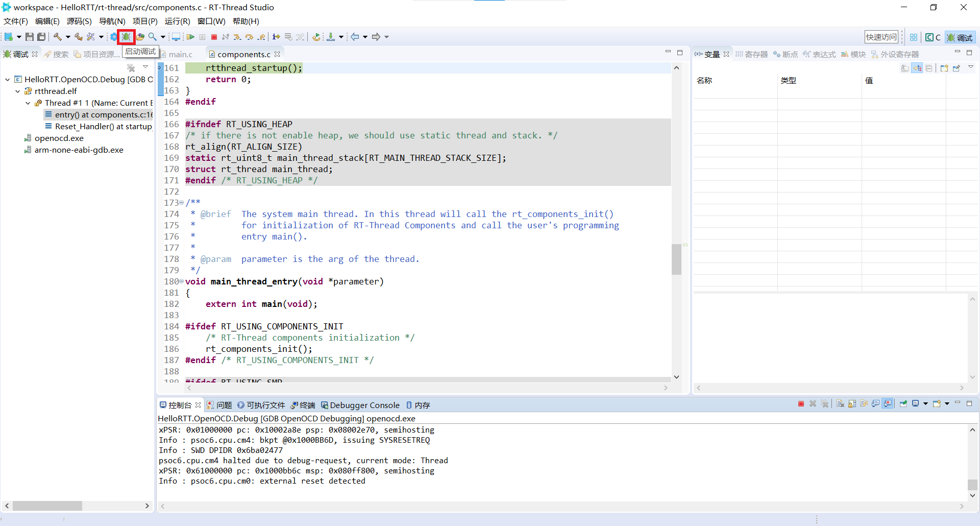This screenshot has height=526, width=980.
Task: Select arm-none-eabi-gdb.exe in debug tree
Action: 74,150
